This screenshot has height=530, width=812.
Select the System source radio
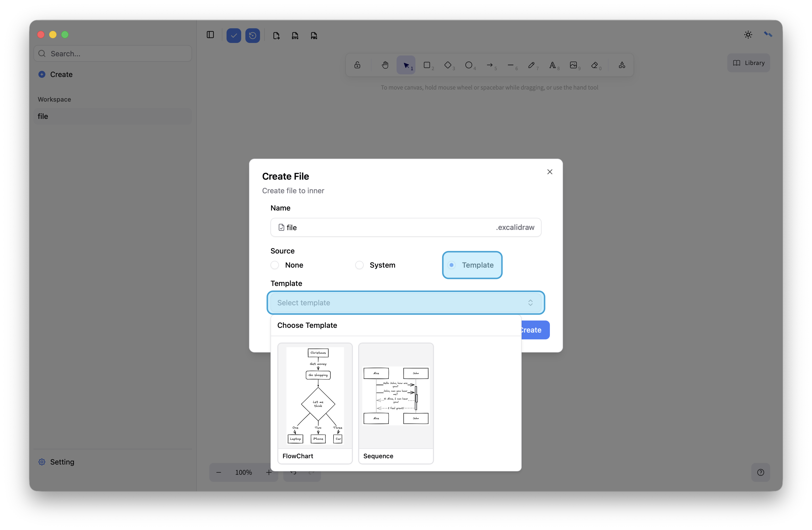coord(359,265)
